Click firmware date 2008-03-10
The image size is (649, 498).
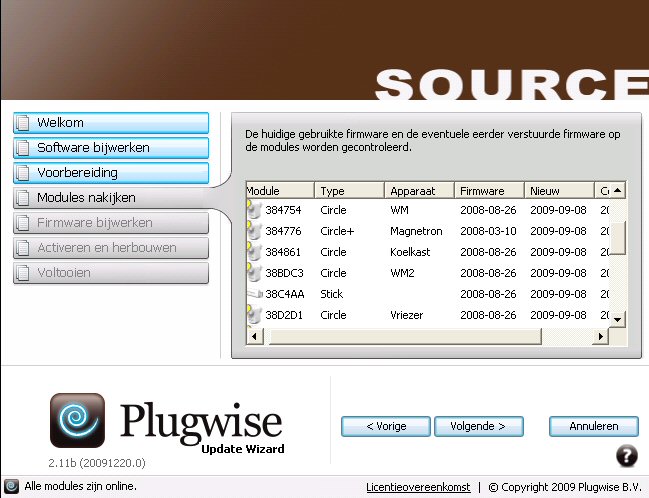(x=488, y=231)
